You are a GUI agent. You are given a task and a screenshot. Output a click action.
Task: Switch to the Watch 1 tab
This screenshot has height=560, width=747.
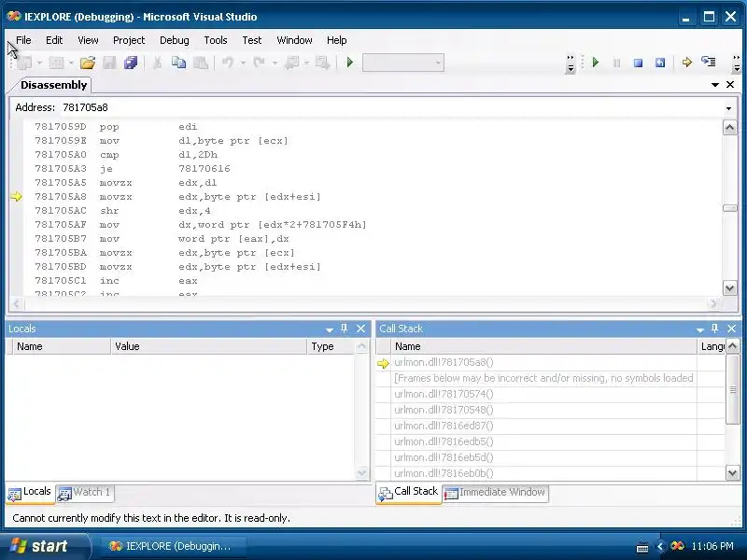(x=85, y=493)
